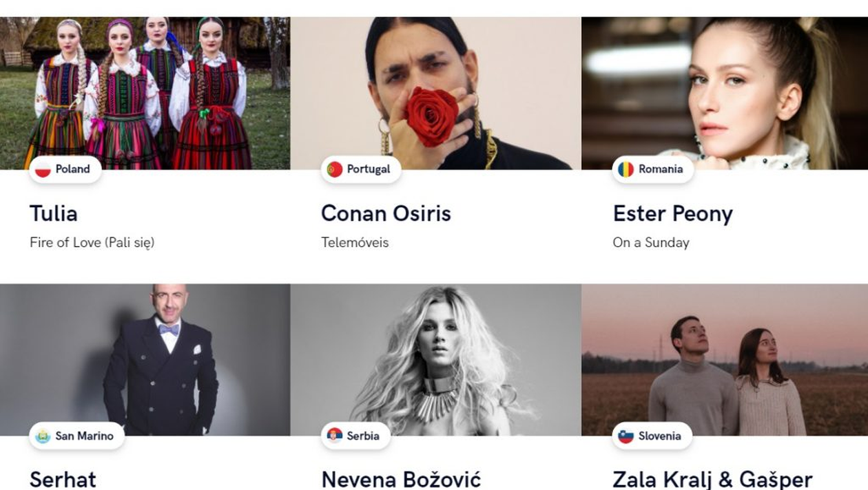The width and height of the screenshot is (868, 490).
Task: Select the song title Telemóveis
Action: [355, 242]
